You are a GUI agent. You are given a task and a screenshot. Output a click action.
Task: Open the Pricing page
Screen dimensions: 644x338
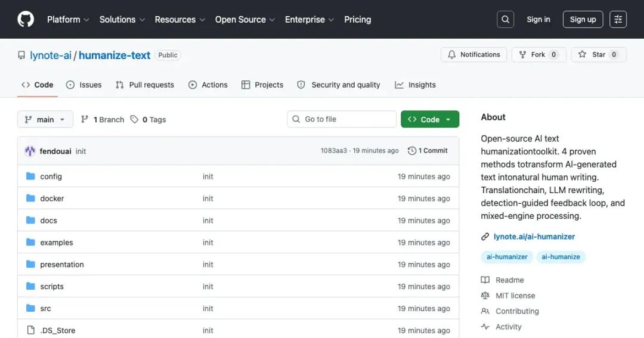[357, 20]
